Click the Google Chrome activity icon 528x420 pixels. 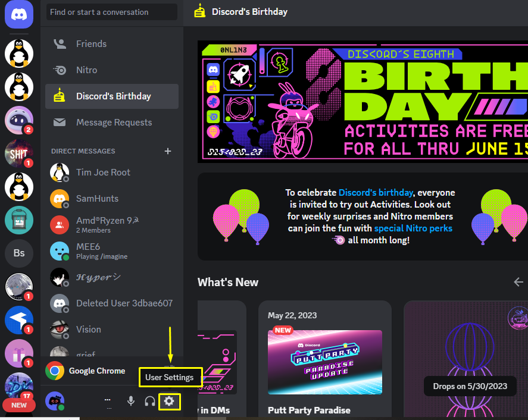point(55,371)
